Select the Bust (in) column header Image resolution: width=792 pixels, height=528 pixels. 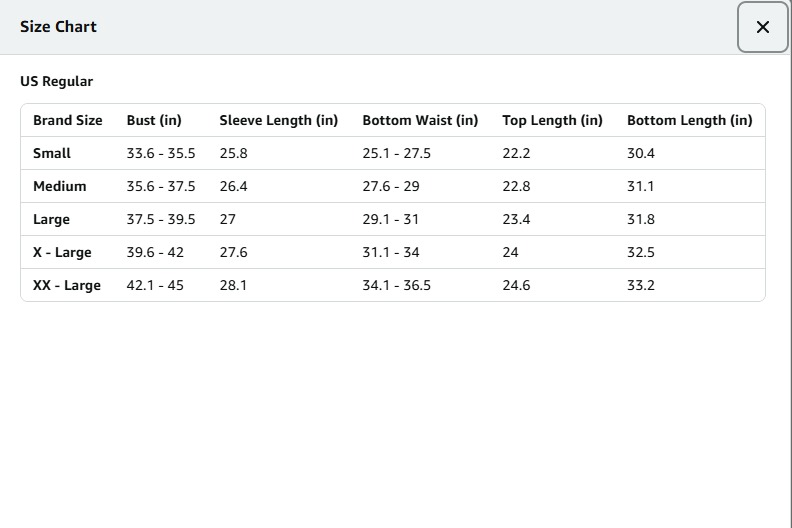click(x=154, y=120)
